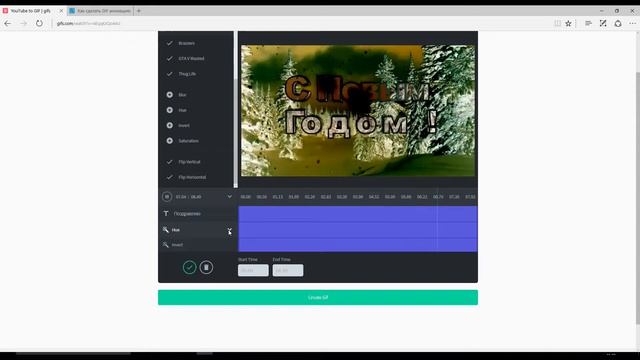Open the Make a Web Note icon

click(603, 24)
